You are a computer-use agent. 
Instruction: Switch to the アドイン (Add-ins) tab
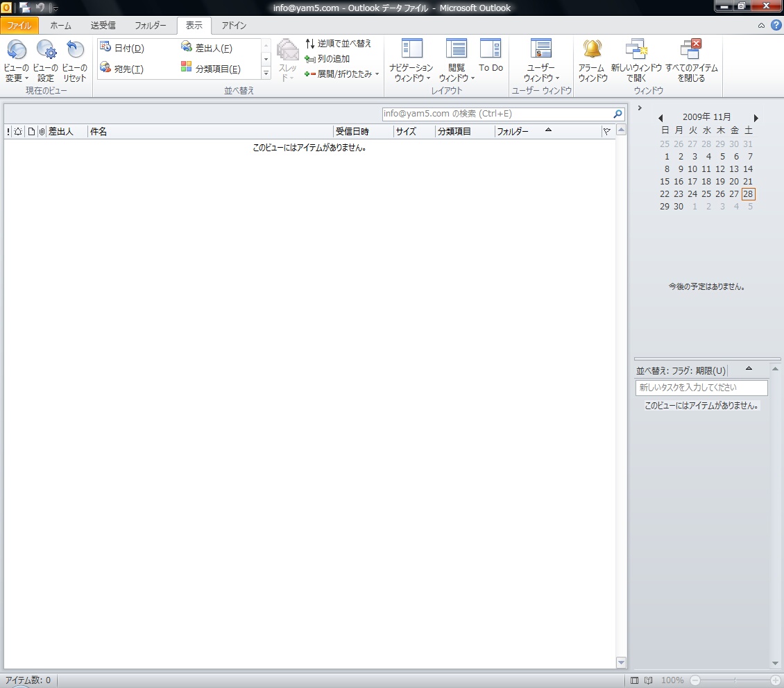point(234,26)
